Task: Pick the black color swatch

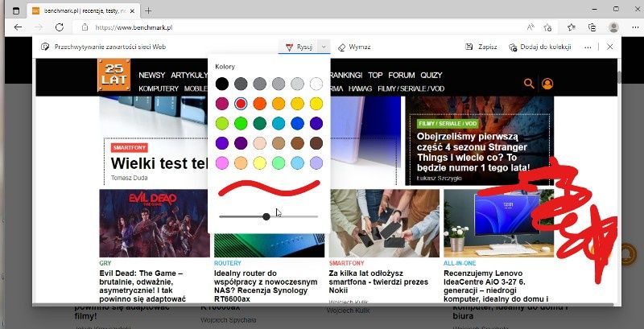Action: (222, 84)
